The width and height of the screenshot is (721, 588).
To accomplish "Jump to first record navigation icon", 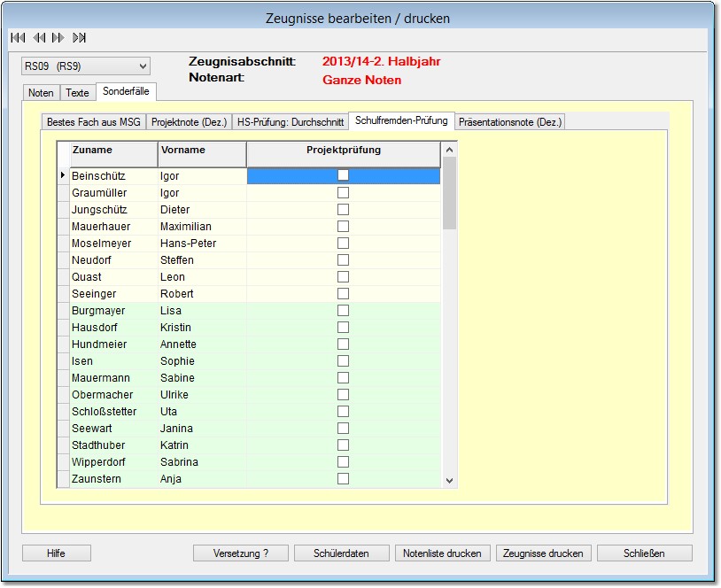I will click(17, 38).
